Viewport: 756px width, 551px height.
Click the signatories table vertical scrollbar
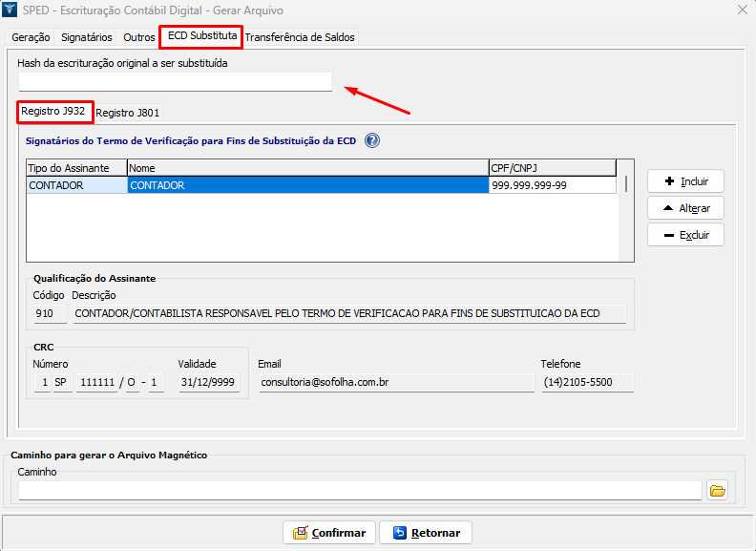tap(626, 210)
